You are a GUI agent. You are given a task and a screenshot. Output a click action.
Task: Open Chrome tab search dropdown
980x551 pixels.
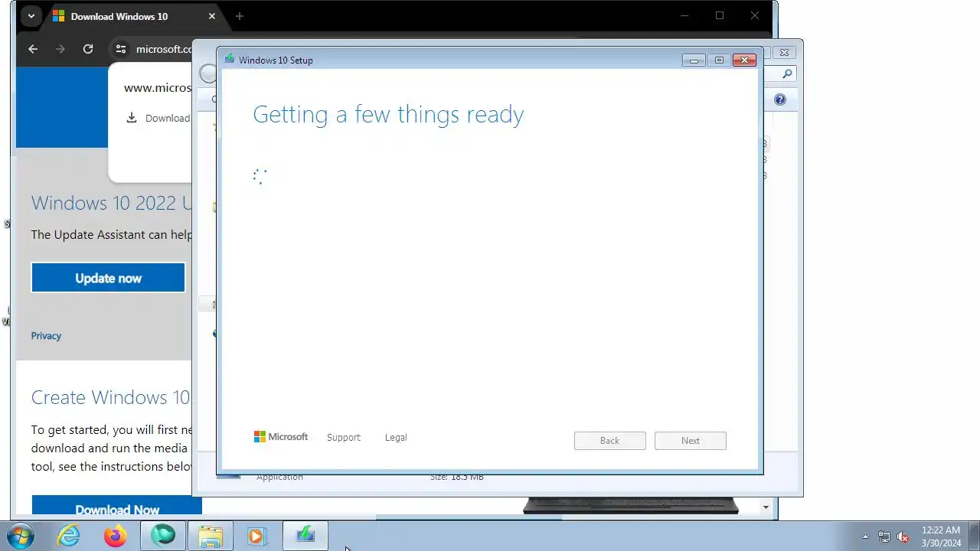[31, 16]
